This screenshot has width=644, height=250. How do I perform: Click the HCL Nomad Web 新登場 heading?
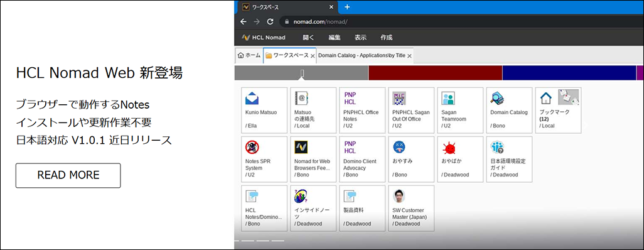point(99,73)
